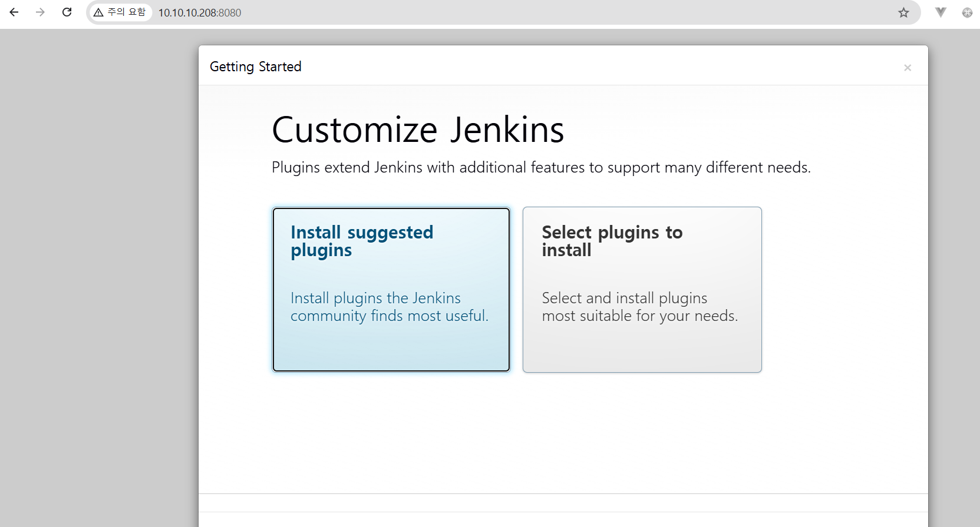Open the not-secure warning site info chip

tap(120, 12)
